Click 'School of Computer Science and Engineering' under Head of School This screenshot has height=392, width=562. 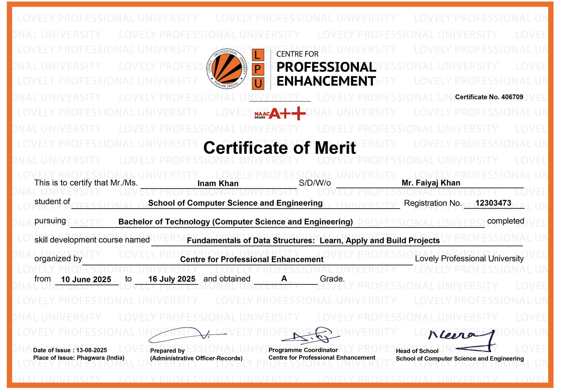pos(460,359)
